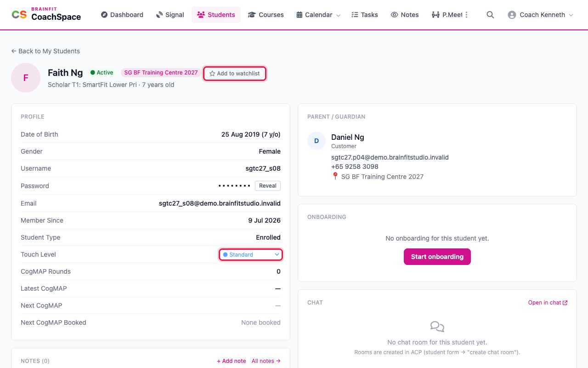Click the BrainFit CoachSpace logo

(46, 15)
